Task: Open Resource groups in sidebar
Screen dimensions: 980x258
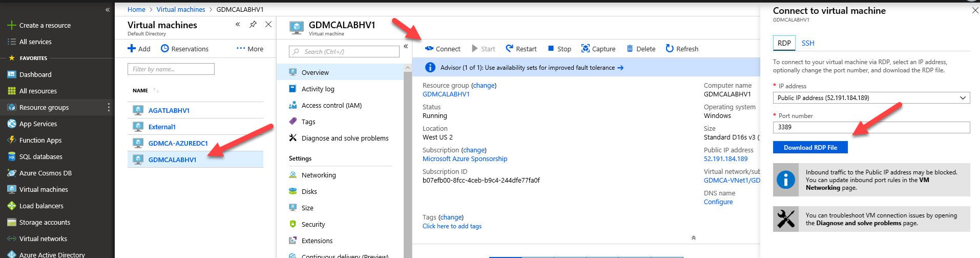Action: click(44, 107)
